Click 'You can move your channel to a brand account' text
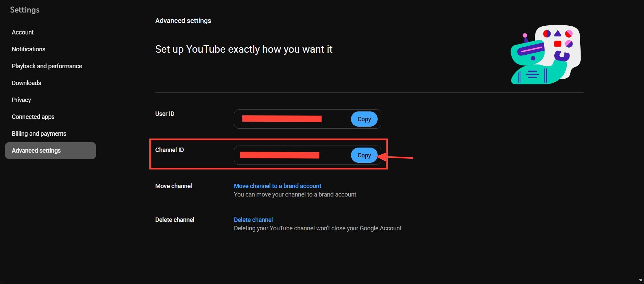This screenshot has width=644, height=284. tap(295, 195)
